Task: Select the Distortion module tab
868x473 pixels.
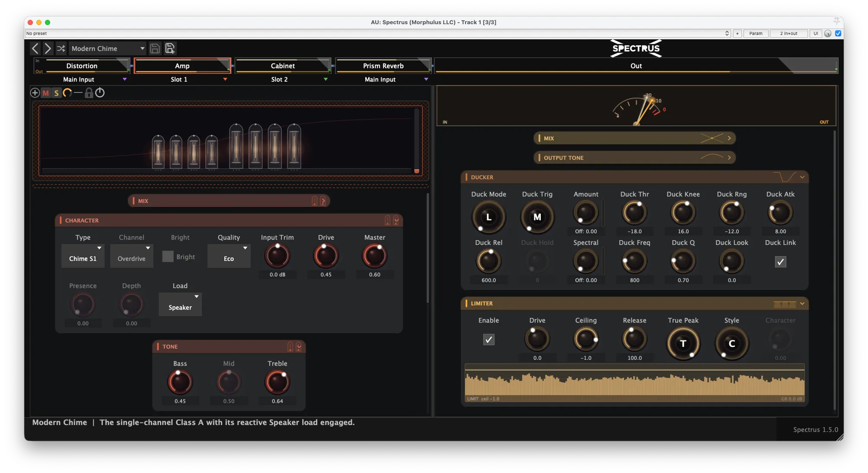Action: pyautogui.click(x=82, y=66)
